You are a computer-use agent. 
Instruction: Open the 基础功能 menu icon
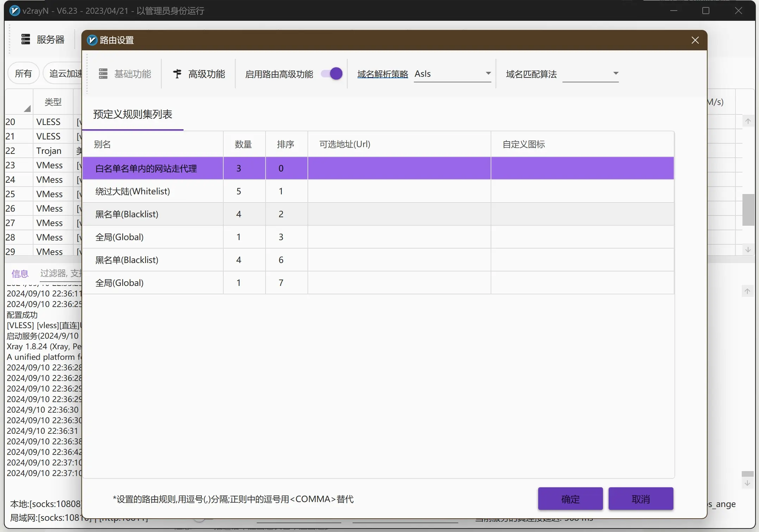(103, 74)
